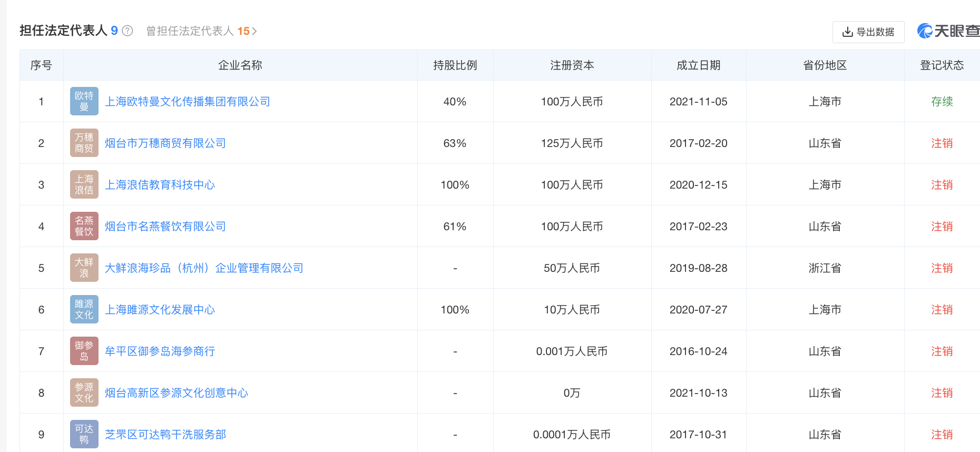Click the 参源文化 company logo thumbnail

coord(84,393)
